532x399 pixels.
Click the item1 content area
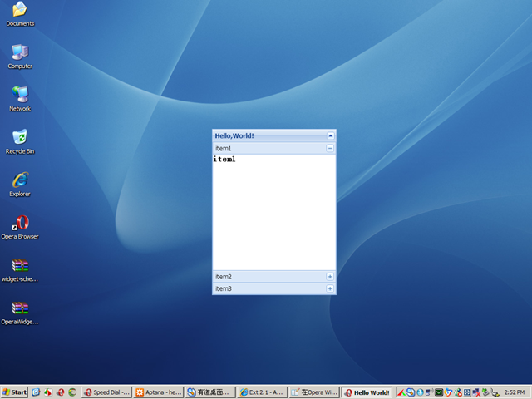pyautogui.click(x=273, y=212)
